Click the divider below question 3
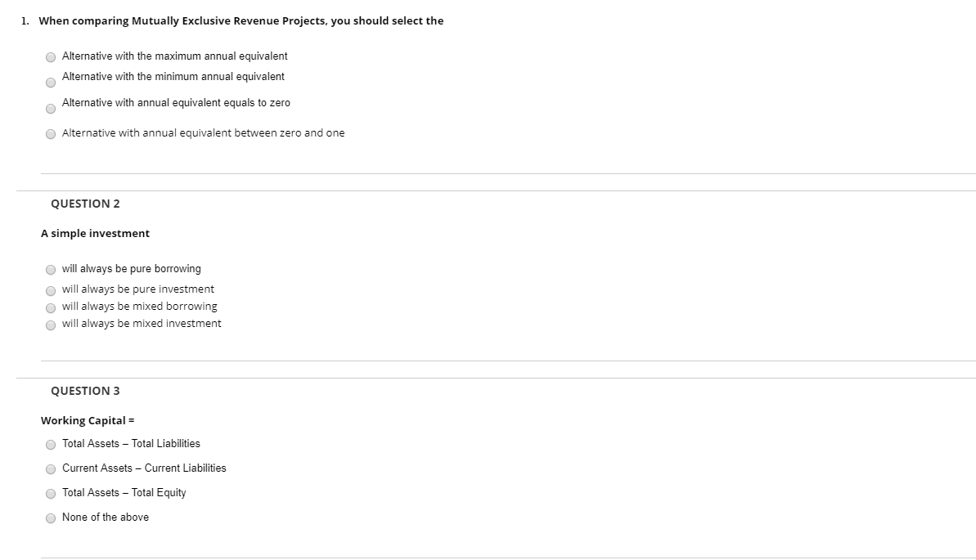 point(491,557)
